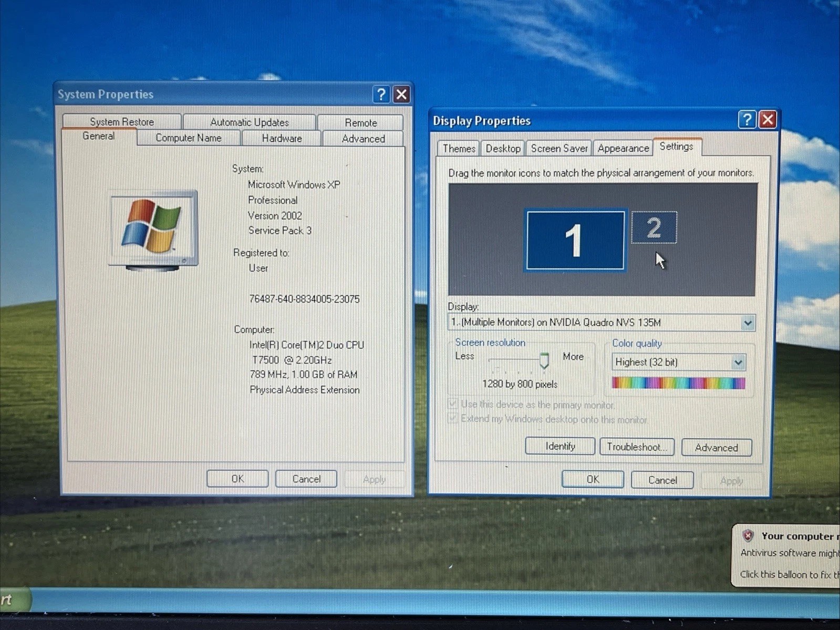Click Apply in System Properties
Viewport: 840px width, 630px height.
click(x=374, y=479)
